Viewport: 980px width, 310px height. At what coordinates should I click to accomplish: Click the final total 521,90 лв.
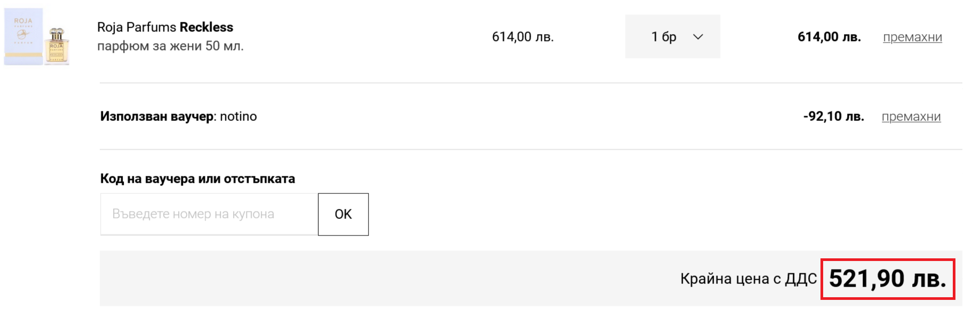(887, 279)
